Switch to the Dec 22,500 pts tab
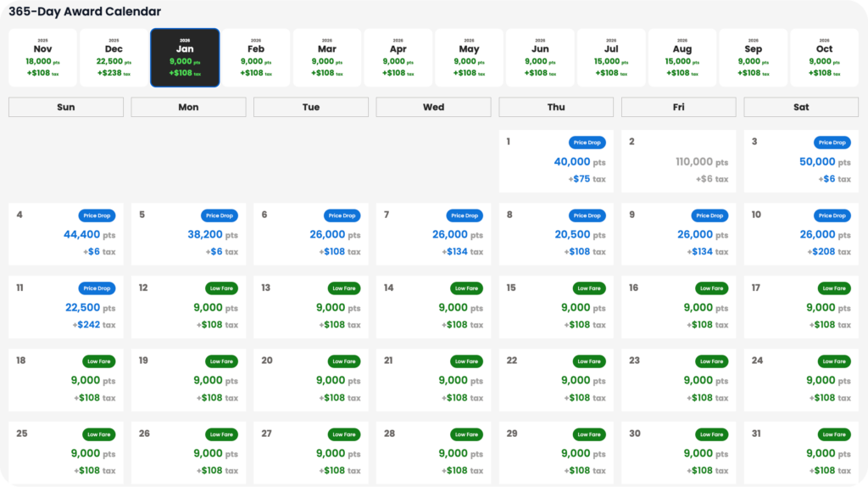The image size is (868, 487). click(x=114, y=58)
